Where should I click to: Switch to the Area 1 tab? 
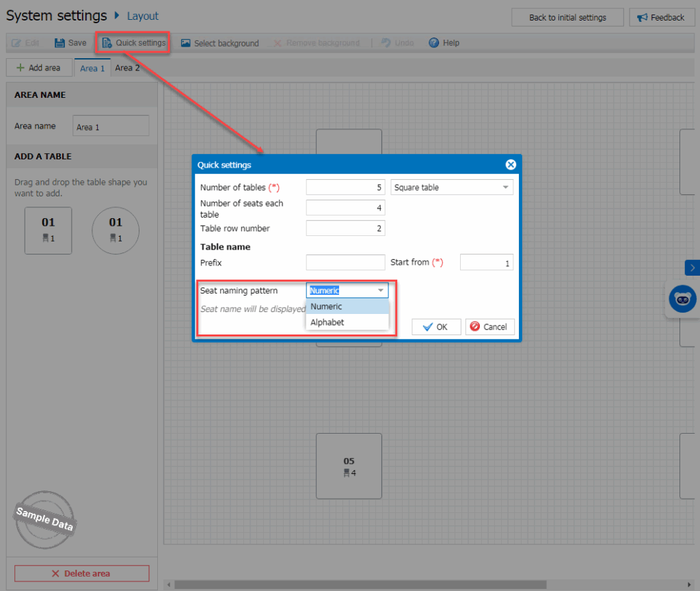coord(92,68)
